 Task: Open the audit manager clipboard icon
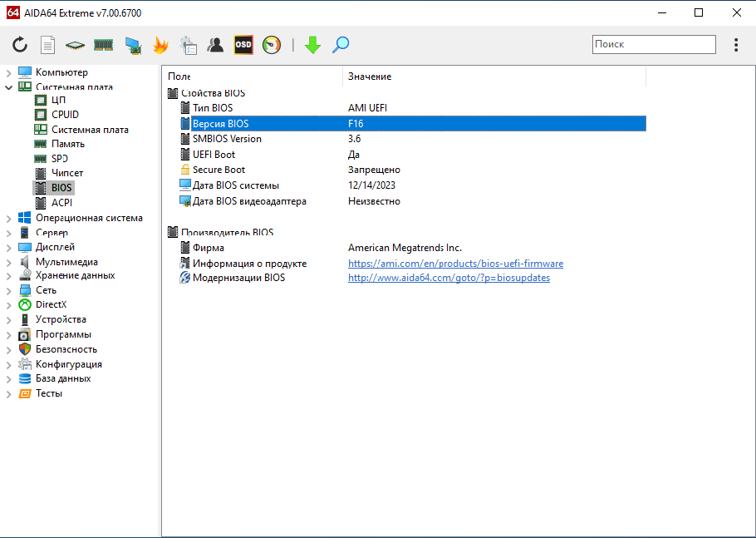(x=188, y=45)
